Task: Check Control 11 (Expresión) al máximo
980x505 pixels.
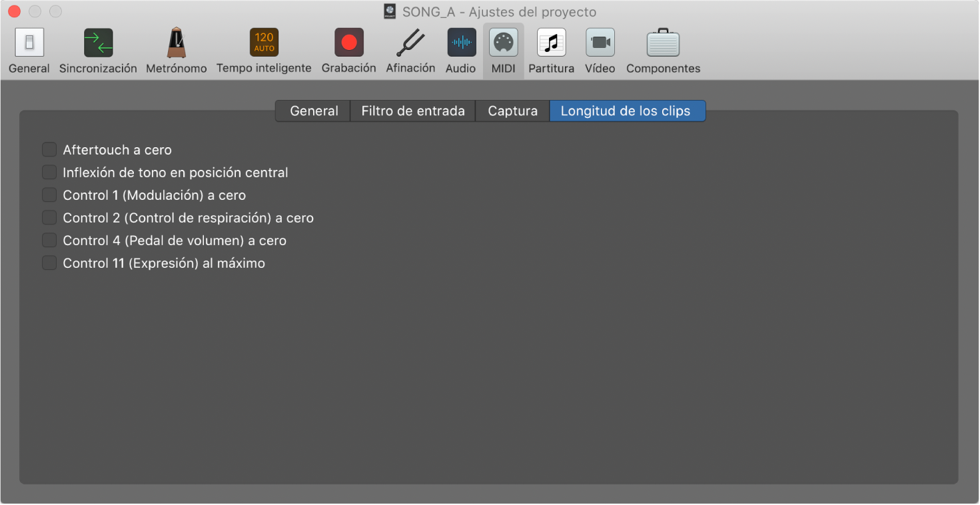Action: click(x=49, y=262)
